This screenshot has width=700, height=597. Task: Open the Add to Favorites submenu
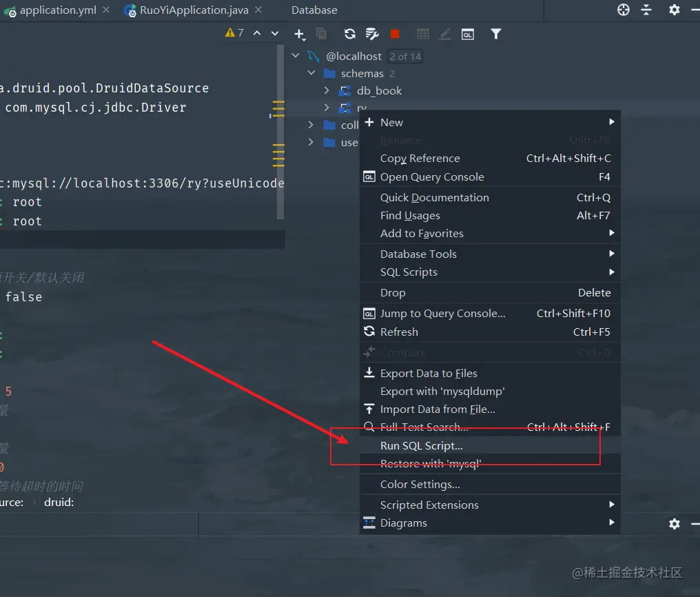490,234
